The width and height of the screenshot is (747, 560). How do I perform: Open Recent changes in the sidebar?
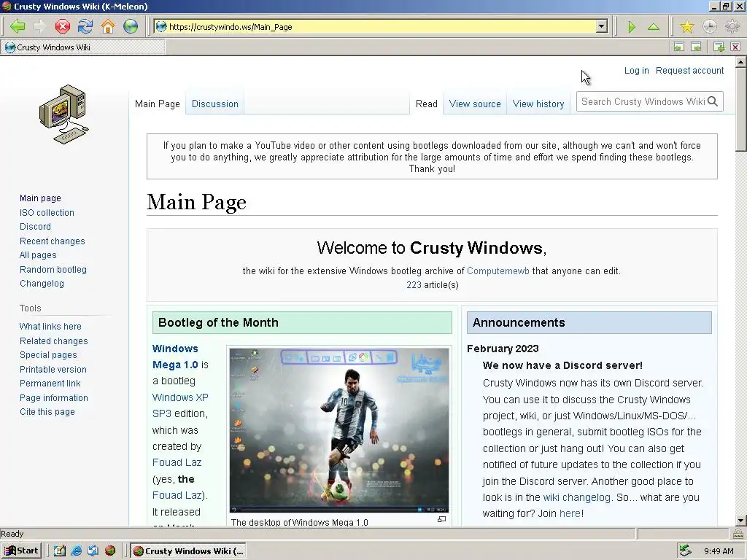click(x=53, y=241)
